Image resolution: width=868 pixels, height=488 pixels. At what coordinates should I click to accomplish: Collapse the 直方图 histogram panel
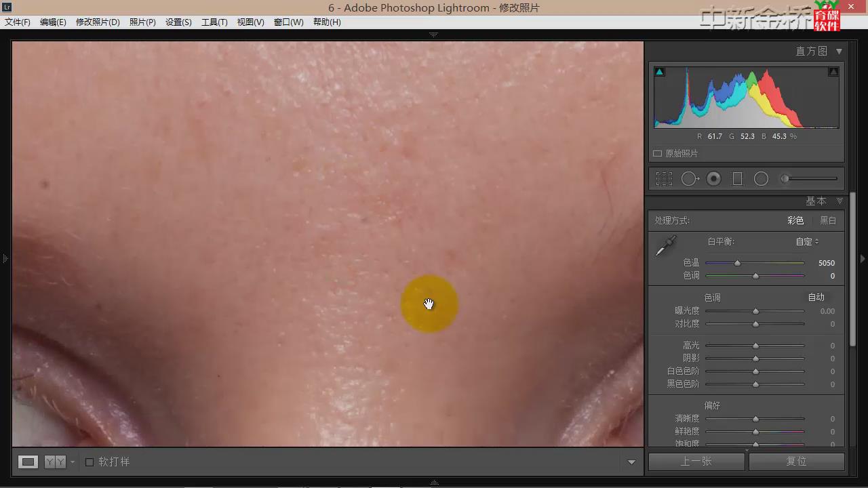click(x=839, y=51)
